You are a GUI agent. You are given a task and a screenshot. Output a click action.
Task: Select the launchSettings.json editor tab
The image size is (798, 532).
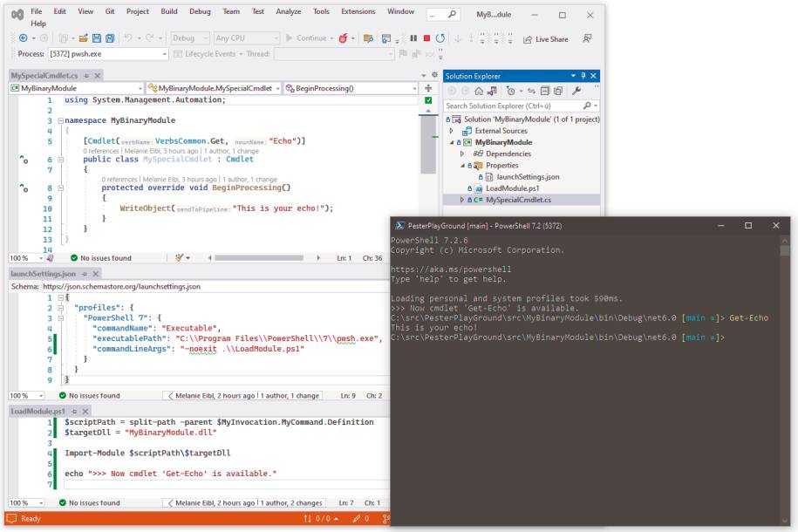click(x=44, y=274)
